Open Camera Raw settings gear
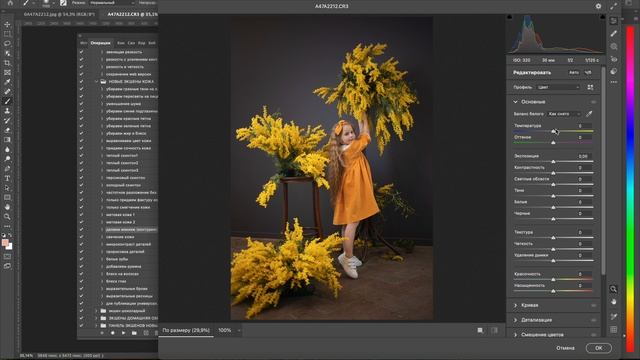This screenshot has width=640, height=360. coord(598,6)
